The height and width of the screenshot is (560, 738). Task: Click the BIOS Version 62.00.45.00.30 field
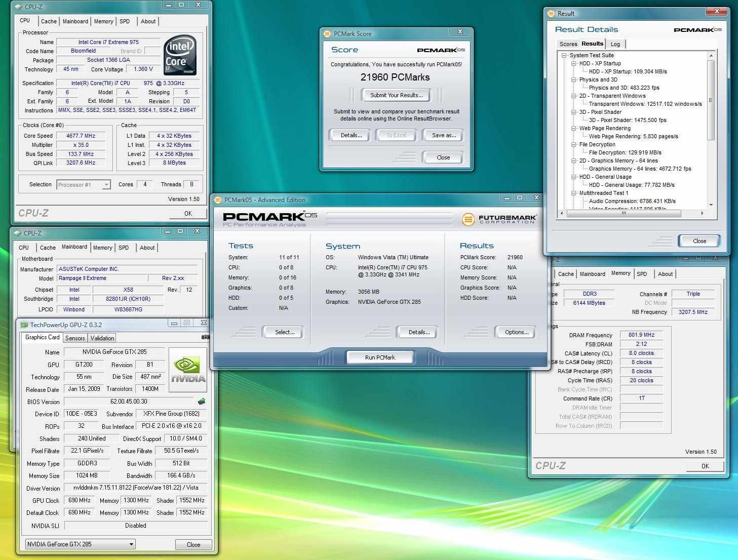pos(129,402)
